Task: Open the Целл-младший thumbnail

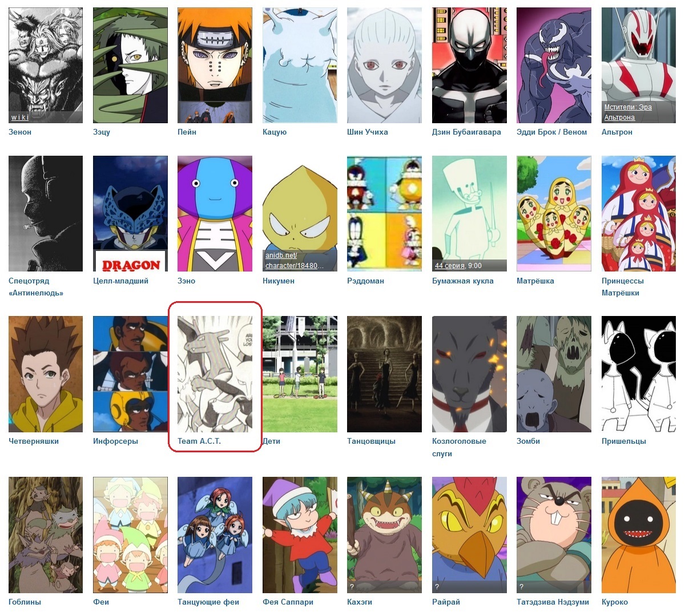Action: pyautogui.click(x=130, y=214)
